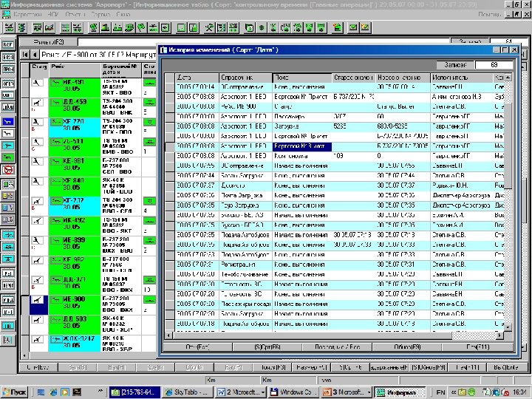Click the red prohibition icon in left sidebar
532x399 pixels.
coord(8,170)
